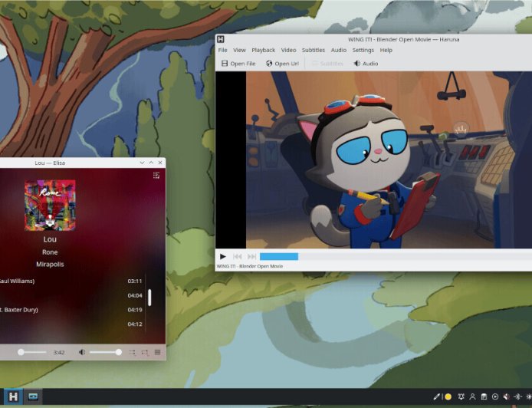Click the Bluetooth tray icon
532x408 pixels.
click(517, 396)
